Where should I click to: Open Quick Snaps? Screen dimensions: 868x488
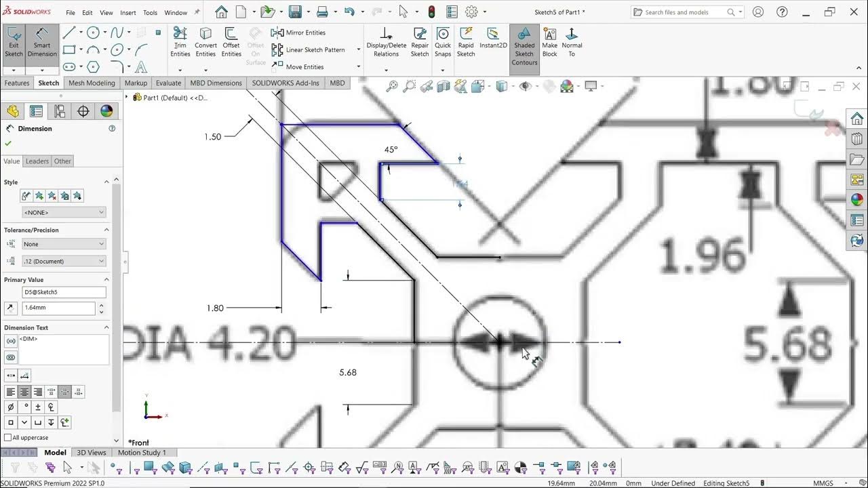tap(443, 43)
